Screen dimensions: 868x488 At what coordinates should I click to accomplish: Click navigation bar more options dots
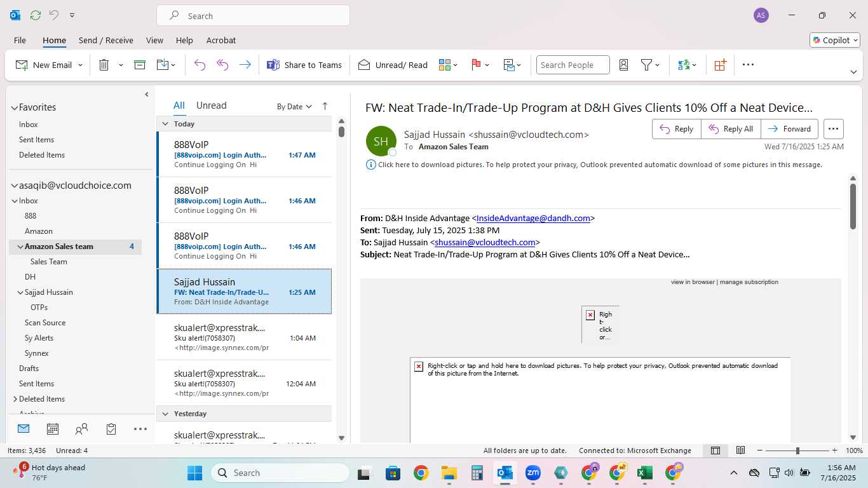(x=140, y=429)
